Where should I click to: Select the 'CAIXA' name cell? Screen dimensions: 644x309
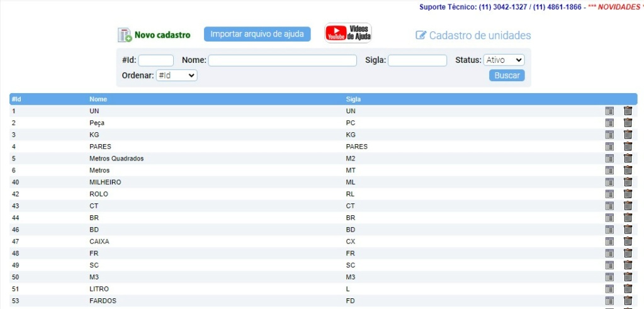99,242
